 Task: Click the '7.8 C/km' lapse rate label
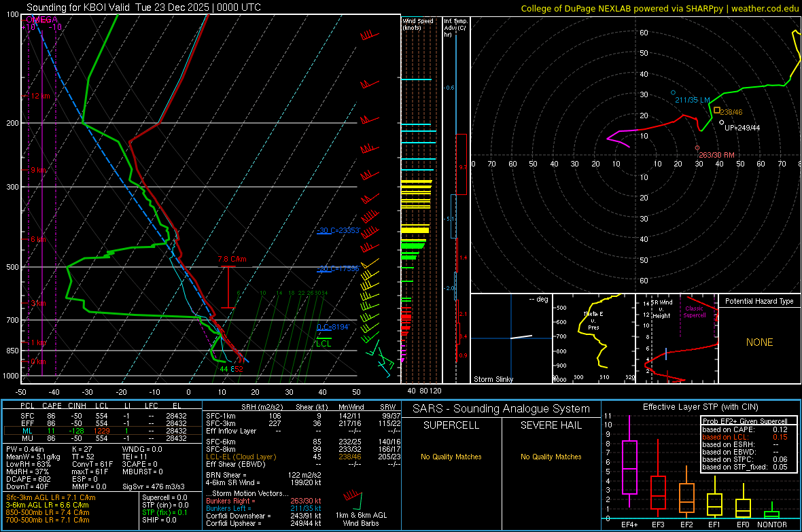(x=232, y=259)
